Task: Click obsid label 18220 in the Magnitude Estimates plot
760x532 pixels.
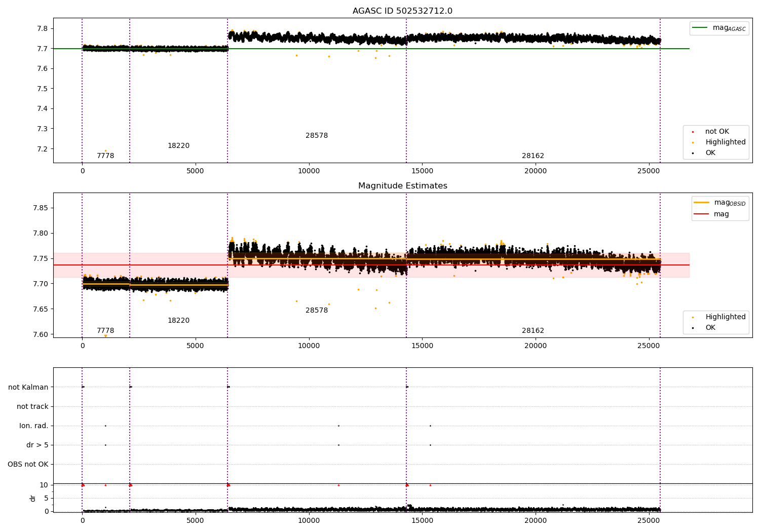Action: click(x=178, y=321)
